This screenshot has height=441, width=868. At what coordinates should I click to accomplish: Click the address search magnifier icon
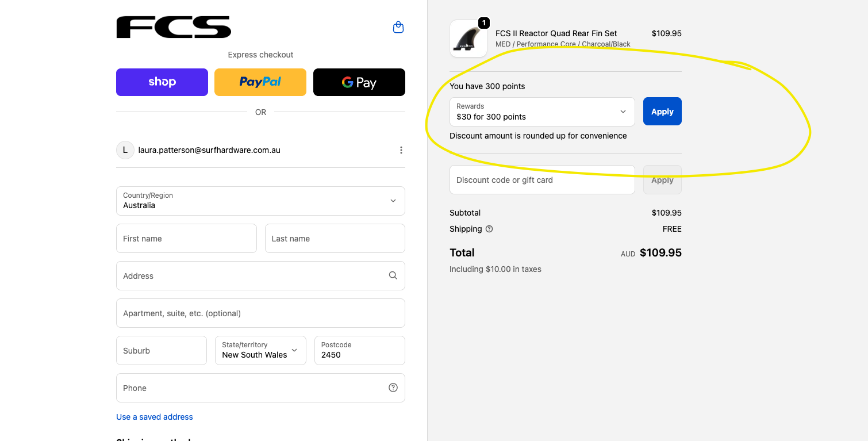point(393,275)
